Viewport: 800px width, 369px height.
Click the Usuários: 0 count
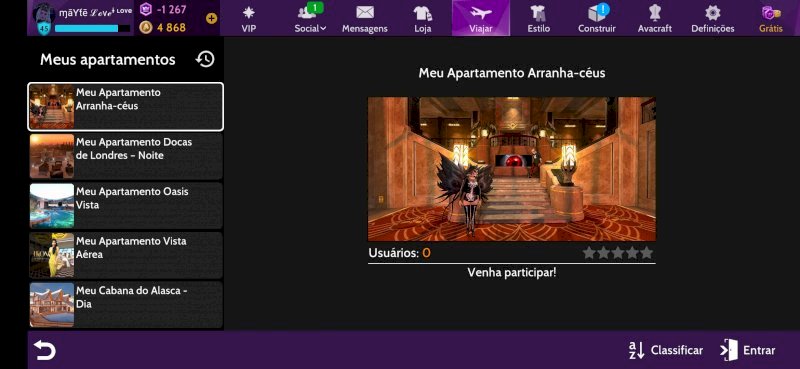(x=399, y=253)
